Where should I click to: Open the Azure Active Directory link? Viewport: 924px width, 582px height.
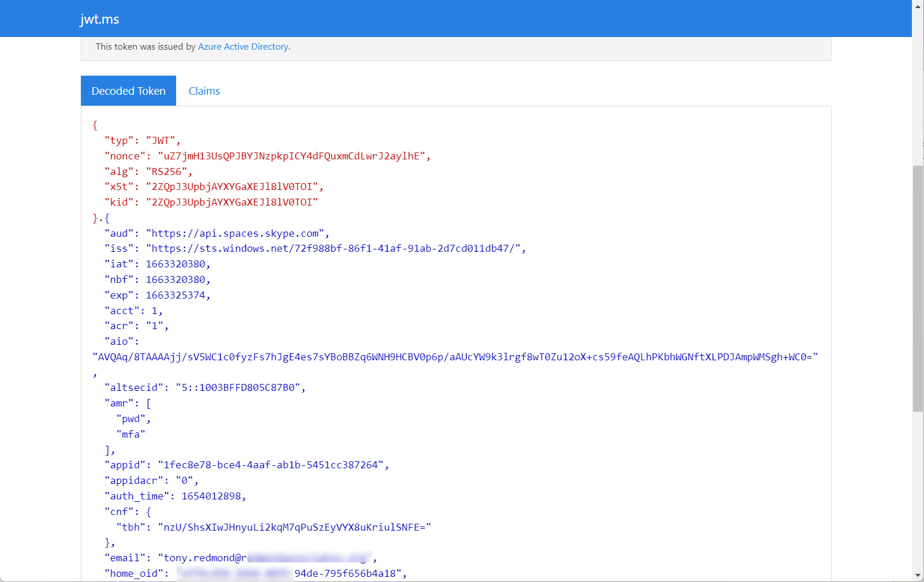[243, 46]
